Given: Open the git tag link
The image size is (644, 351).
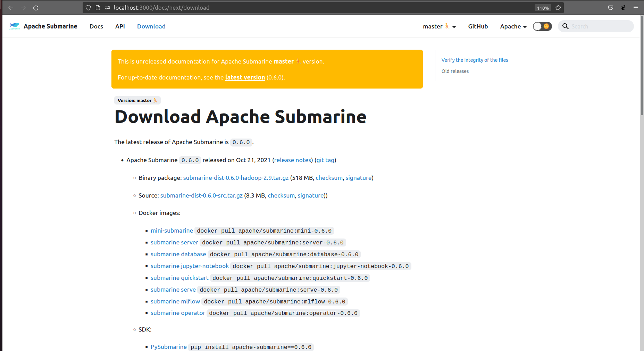Looking at the screenshot, I should coord(325,160).
